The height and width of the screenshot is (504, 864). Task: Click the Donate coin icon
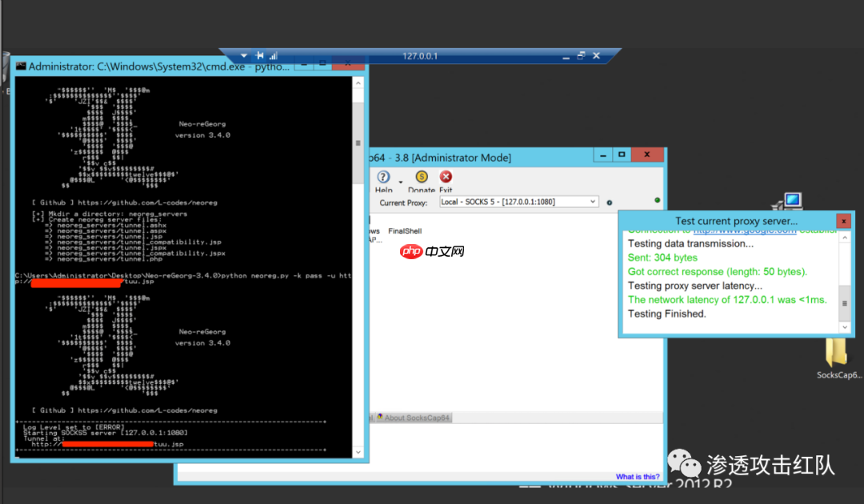tap(422, 176)
